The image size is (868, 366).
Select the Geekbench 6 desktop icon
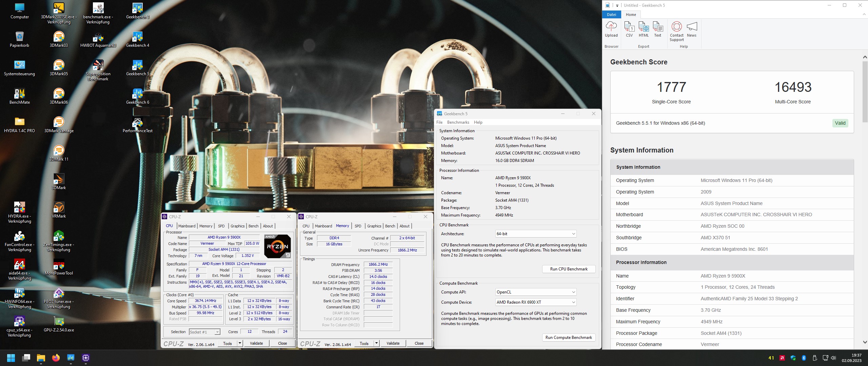pos(137,97)
